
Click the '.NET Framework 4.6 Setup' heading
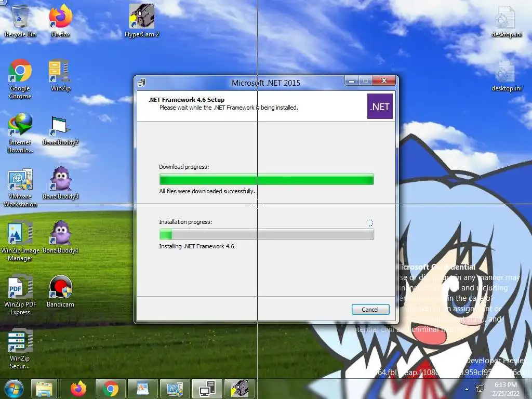187,100
